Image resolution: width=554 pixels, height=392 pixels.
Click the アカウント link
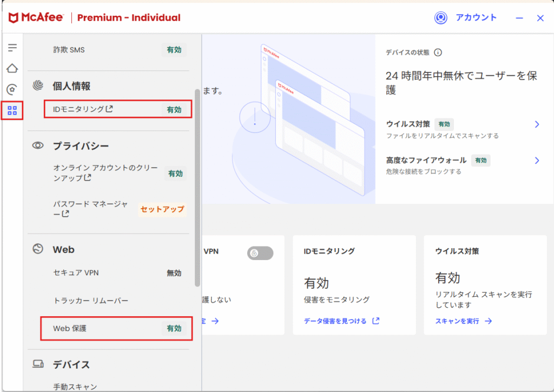(476, 18)
